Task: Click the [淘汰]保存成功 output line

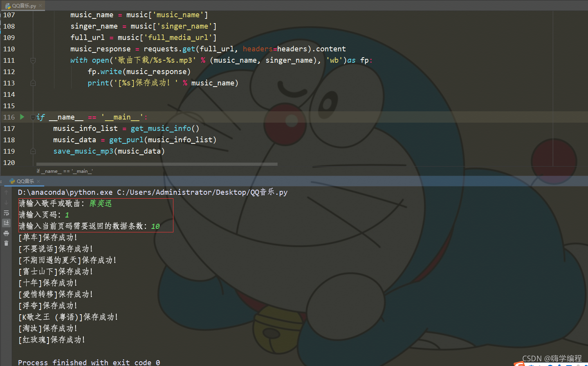Action: pos(48,328)
